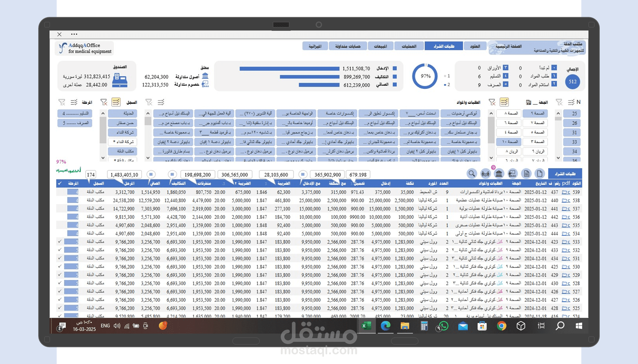
Task: Toggle multi-select on the N slicer
Action: pos(571,102)
